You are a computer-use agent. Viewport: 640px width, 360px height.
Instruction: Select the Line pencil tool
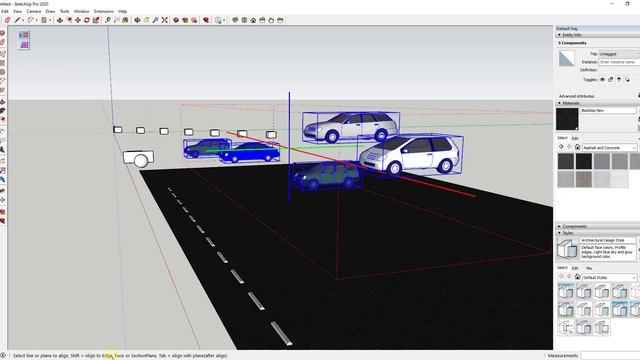17,20
